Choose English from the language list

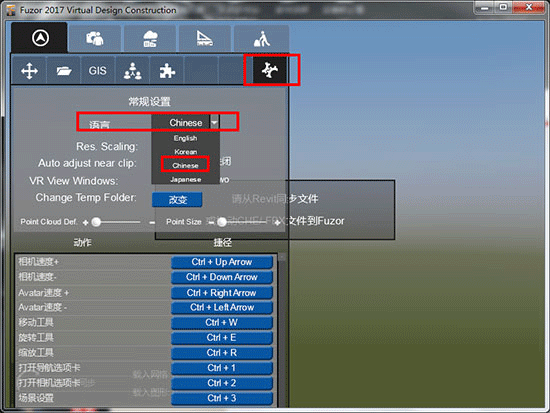185,138
